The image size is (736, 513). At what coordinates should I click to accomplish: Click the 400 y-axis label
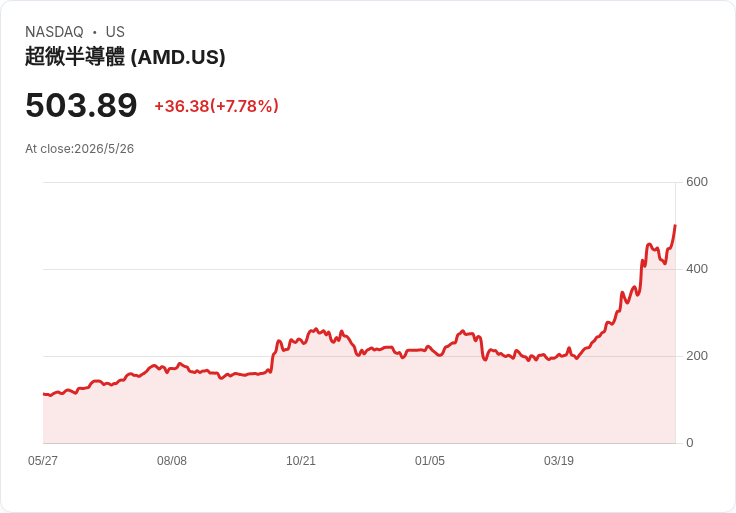pos(697,269)
